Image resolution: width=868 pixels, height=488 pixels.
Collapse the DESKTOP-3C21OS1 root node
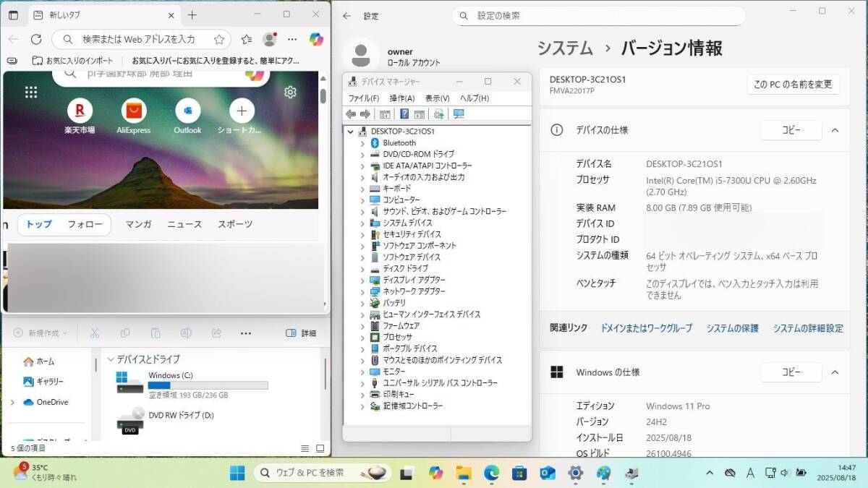click(352, 132)
